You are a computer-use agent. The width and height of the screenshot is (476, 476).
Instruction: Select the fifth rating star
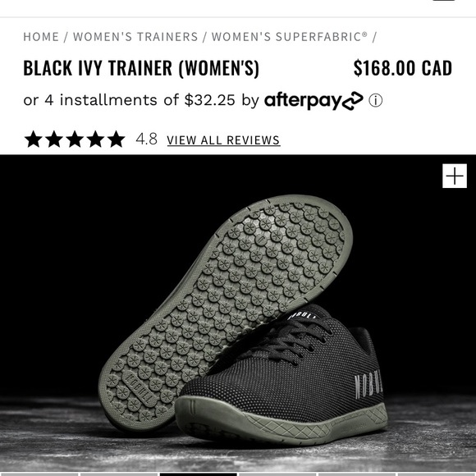(117, 140)
